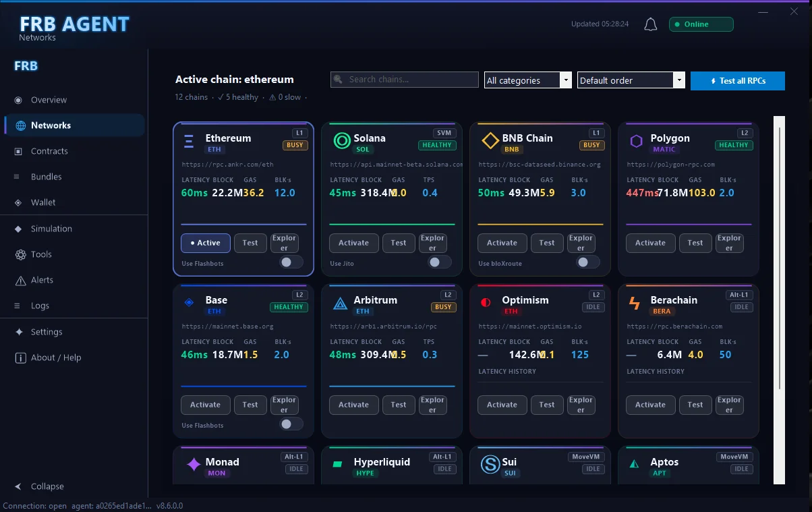
Task: Click the Wallet sidebar icon
Action: click(x=18, y=202)
